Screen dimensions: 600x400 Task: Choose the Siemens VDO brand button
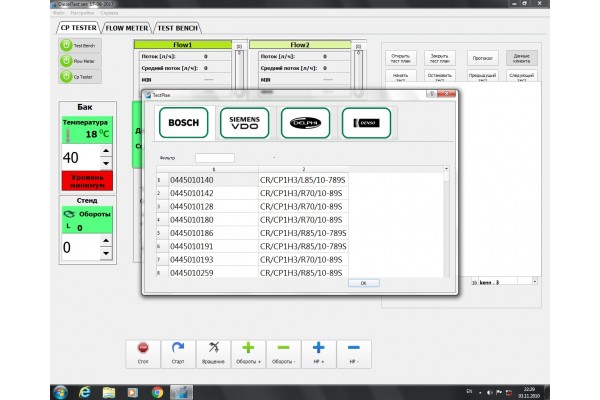tap(245, 122)
